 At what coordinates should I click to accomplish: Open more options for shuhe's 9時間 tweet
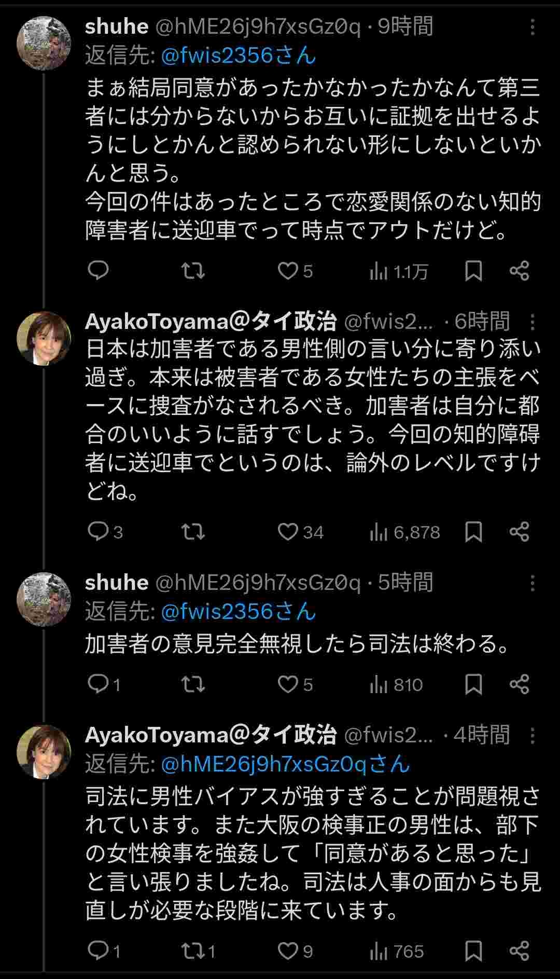tap(533, 27)
